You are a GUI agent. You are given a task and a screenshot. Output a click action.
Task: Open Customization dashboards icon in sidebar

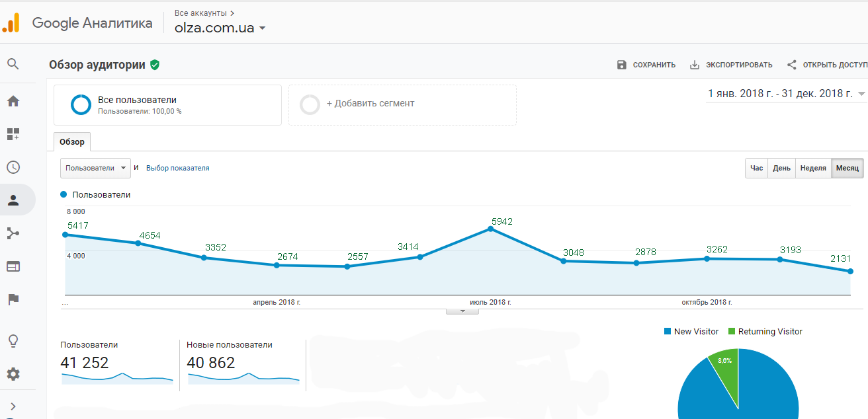[x=13, y=134]
